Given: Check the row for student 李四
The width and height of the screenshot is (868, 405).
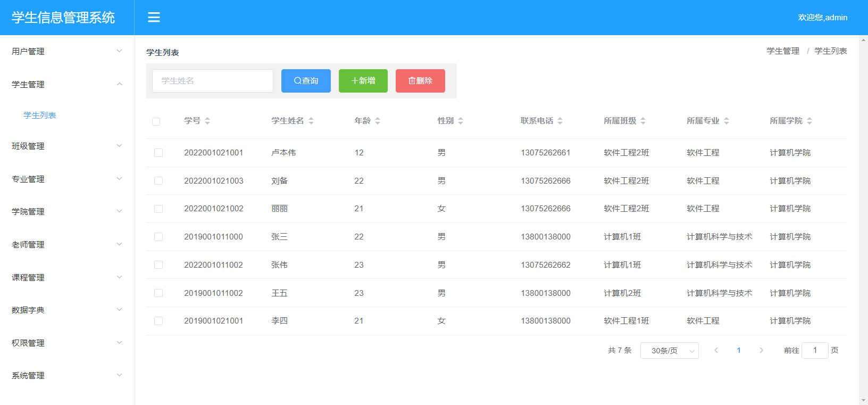Looking at the screenshot, I should click(158, 321).
